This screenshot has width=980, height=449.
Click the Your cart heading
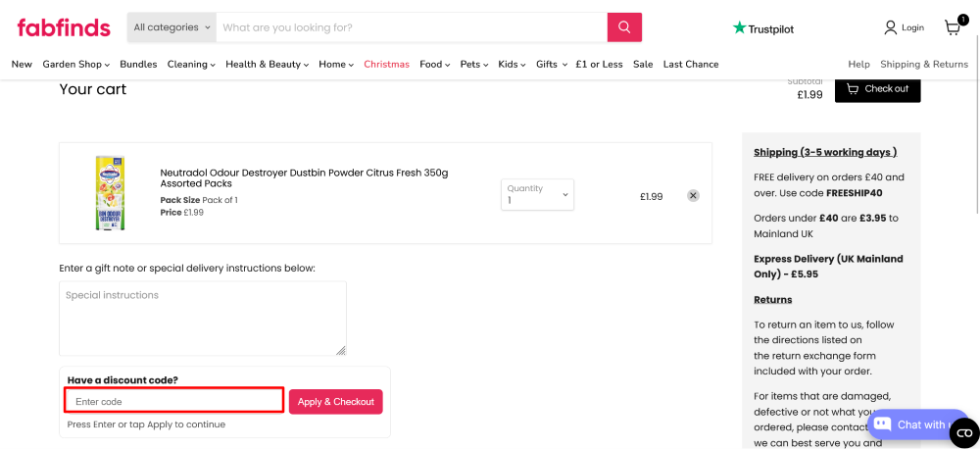coord(92,89)
